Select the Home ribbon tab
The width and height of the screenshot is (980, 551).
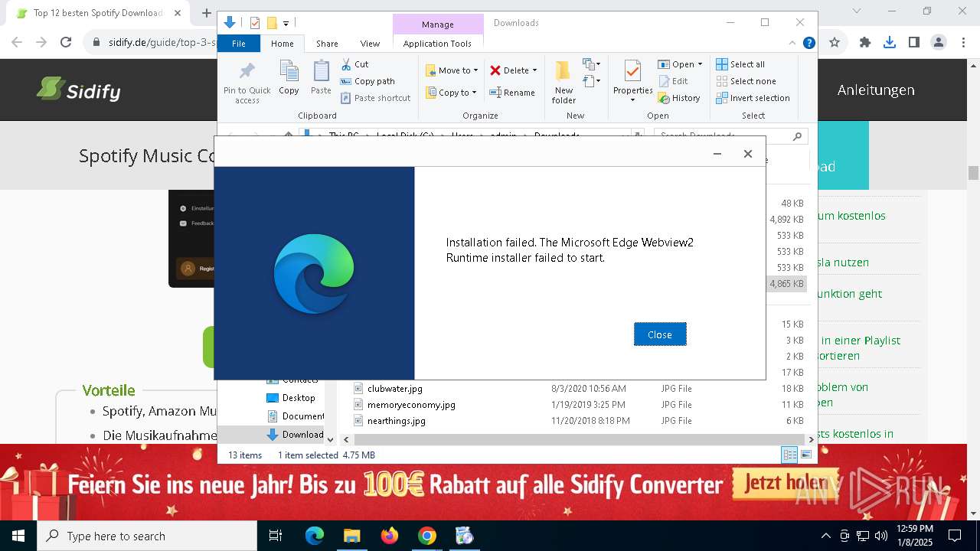(282, 44)
